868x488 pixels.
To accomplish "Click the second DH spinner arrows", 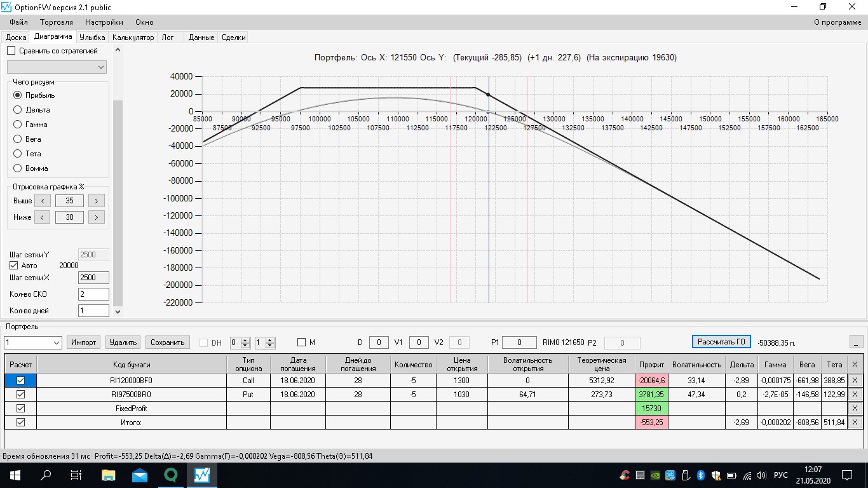I will (270, 342).
